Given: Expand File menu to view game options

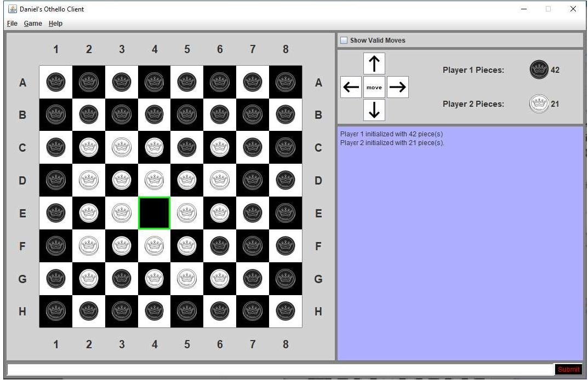Looking at the screenshot, I should (12, 24).
